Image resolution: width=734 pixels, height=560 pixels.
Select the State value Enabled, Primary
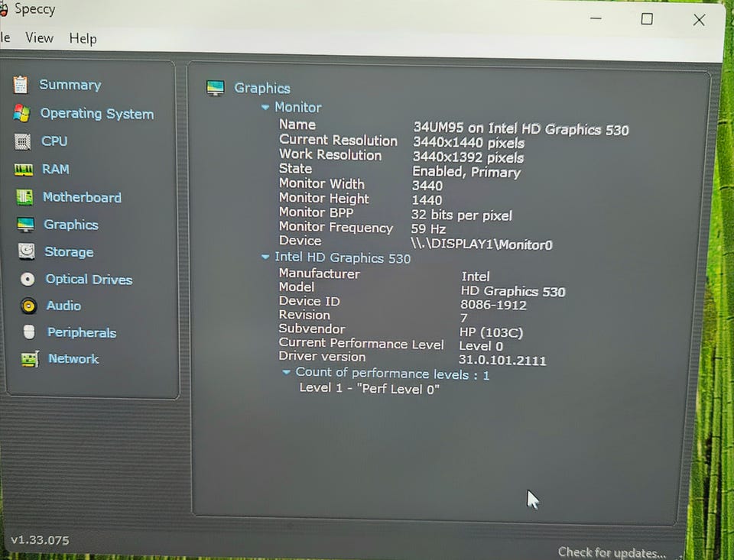pos(466,172)
